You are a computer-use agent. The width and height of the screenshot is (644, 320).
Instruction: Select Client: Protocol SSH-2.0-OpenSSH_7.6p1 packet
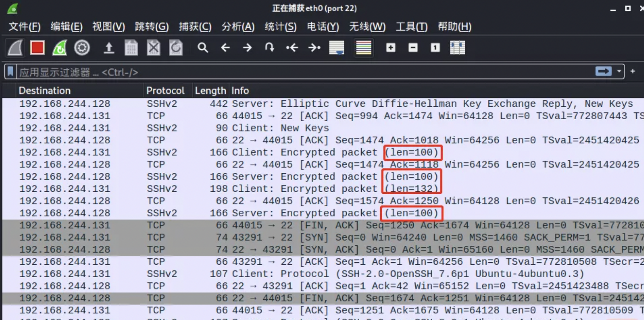(323, 274)
